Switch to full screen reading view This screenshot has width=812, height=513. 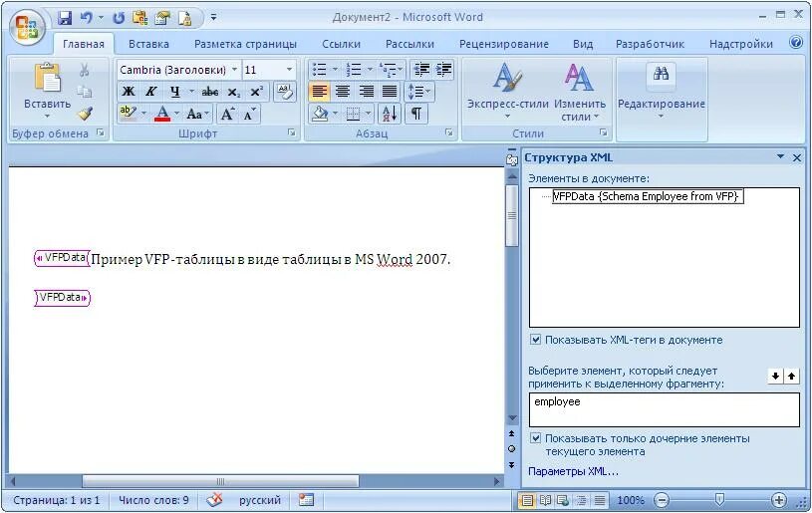545,501
